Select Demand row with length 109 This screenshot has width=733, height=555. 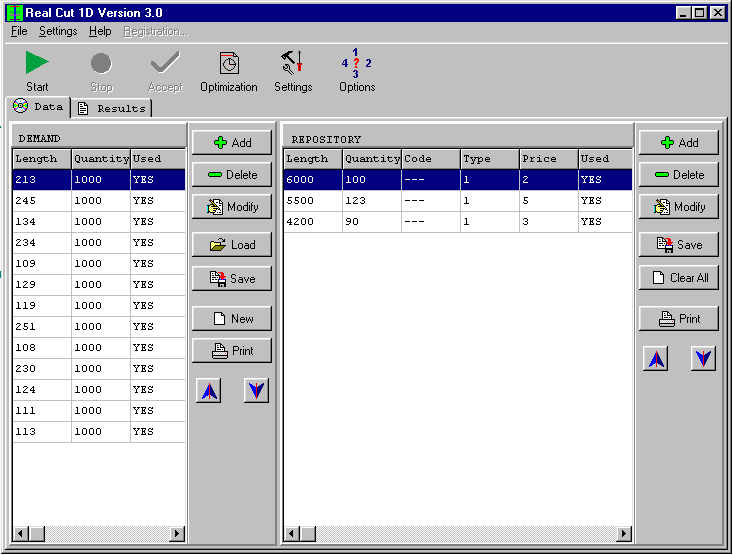tap(99, 264)
